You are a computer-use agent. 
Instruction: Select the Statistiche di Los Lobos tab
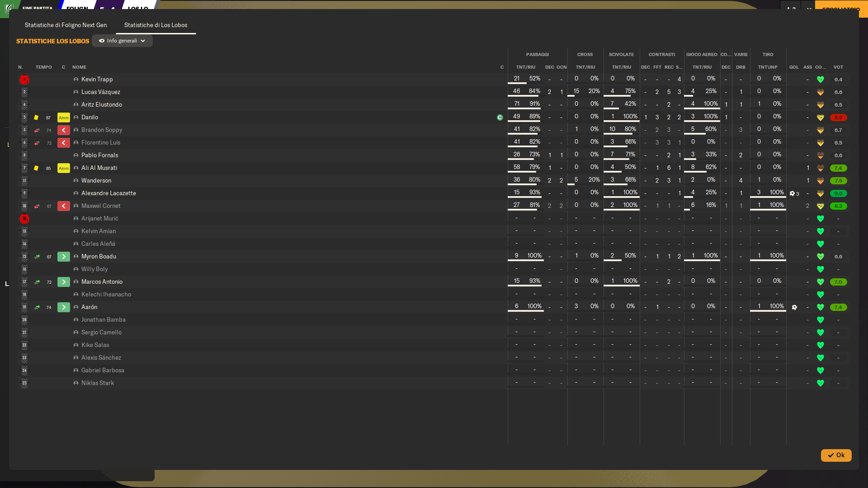click(x=156, y=25)
